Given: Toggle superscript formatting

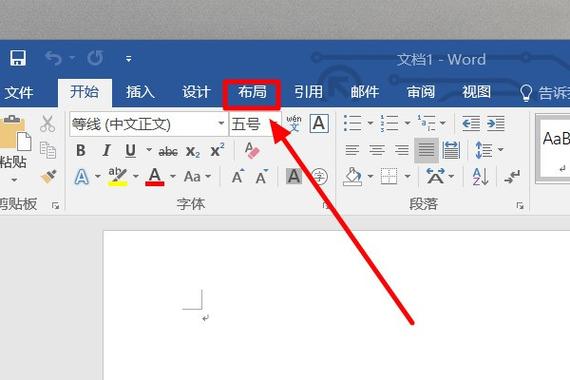Looking at the screenshot, I should [x=217, y=150].
